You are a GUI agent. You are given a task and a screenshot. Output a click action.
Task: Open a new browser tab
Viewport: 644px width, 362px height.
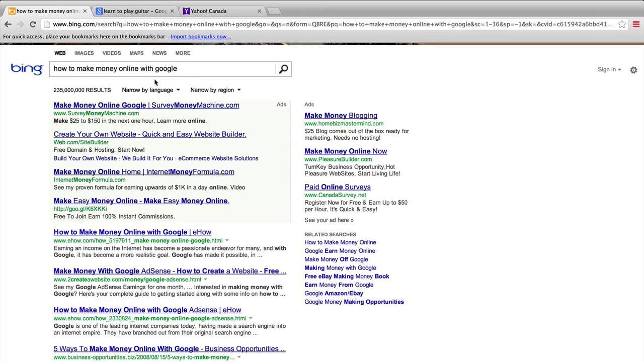tap(274, 11)
